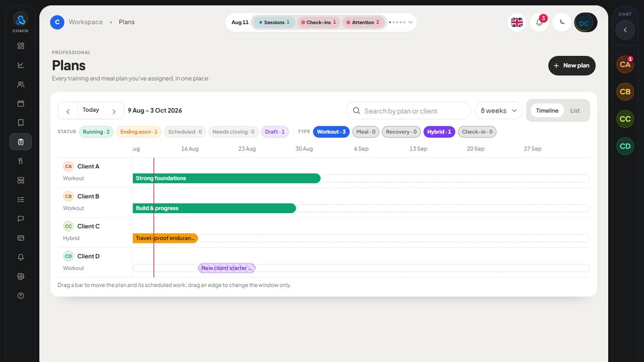The image size is (644, 362).
Task: Select the active clipboard Plans icon
Action: pyautogui.click(x=21, y=142)
